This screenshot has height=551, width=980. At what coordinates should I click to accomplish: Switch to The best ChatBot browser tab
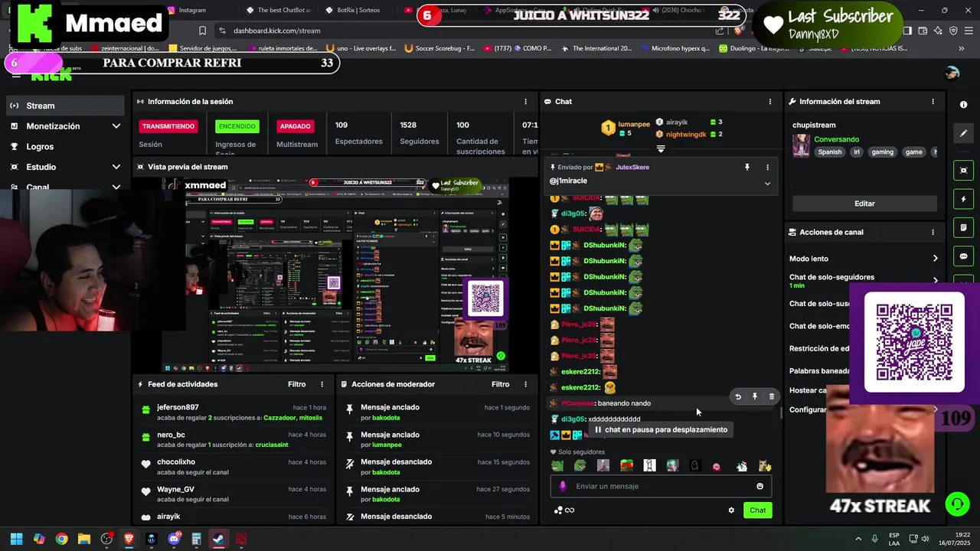tap(278, 10)
